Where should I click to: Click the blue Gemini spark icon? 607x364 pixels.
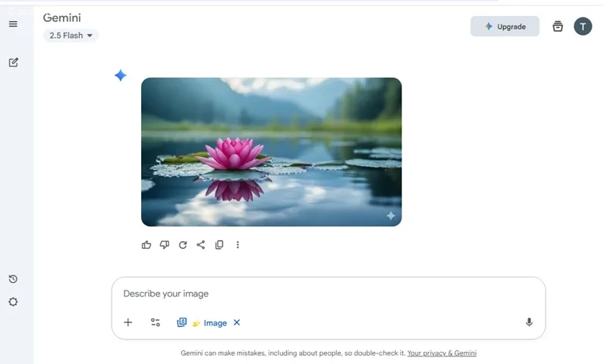(121, 75)
